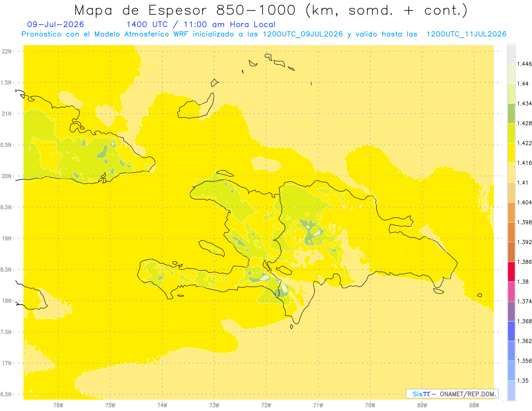Screen dimensions: 532x411
Task: Click the orange 1.398–1.404 legend swatch
Action: [x=511, y=212]
